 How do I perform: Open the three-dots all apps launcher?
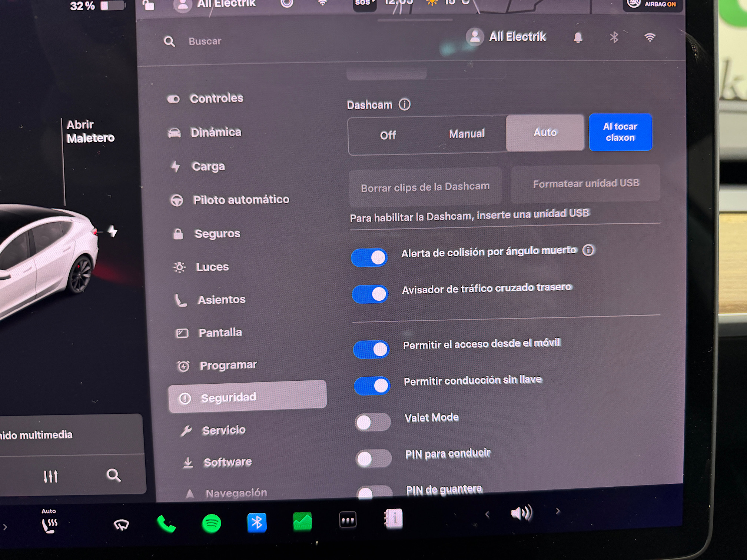tap(348, 520)
